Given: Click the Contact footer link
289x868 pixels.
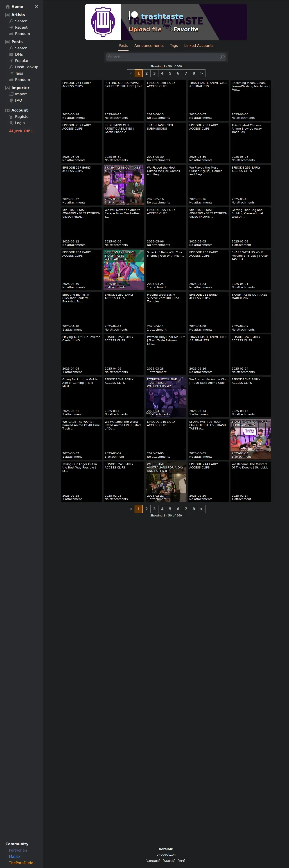Looking at the screenshot, I should (153, 861).
